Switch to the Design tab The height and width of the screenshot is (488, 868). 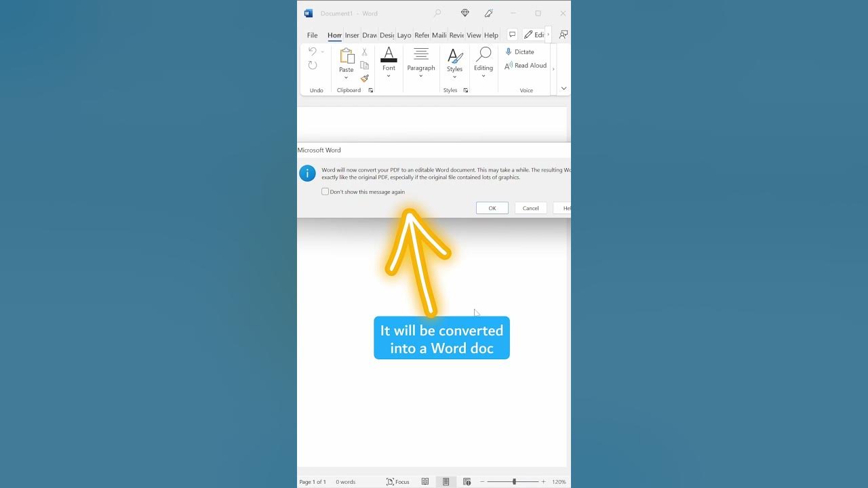(x=387, y=35)
